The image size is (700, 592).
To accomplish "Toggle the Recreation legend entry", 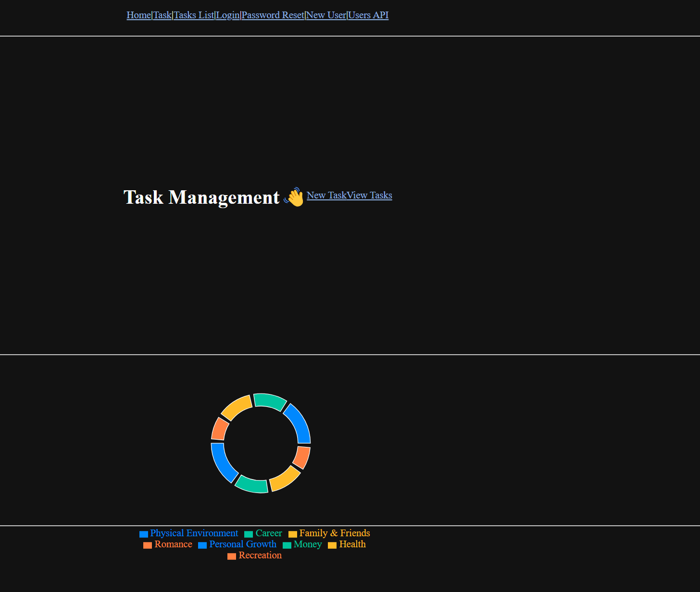I will (254, 555).
